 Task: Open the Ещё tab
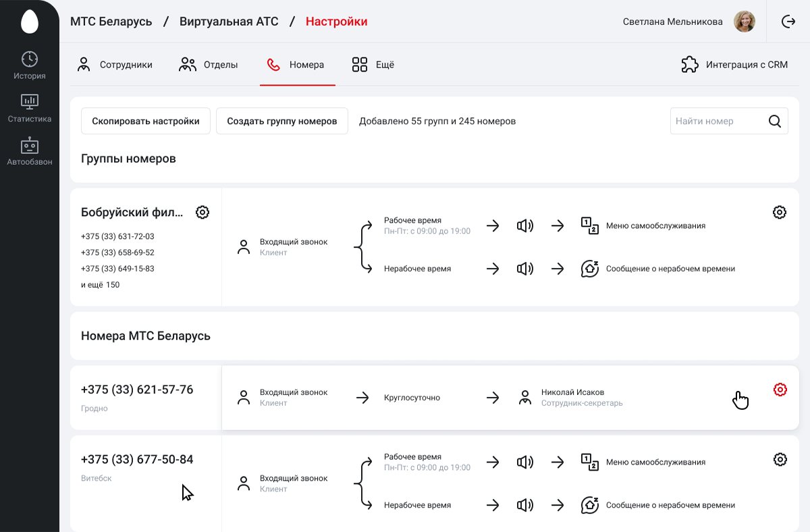pos(373,65)
